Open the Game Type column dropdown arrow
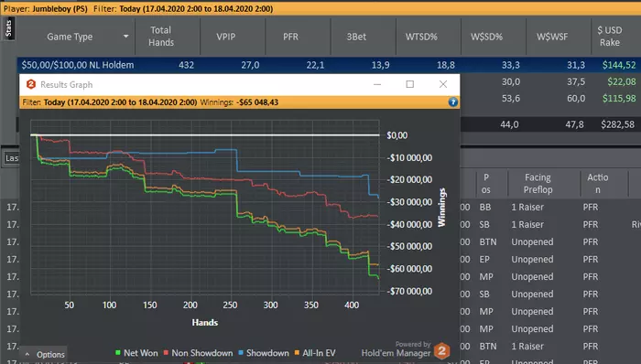The height and width of the screenshot is (364, 641). (126, 37)
